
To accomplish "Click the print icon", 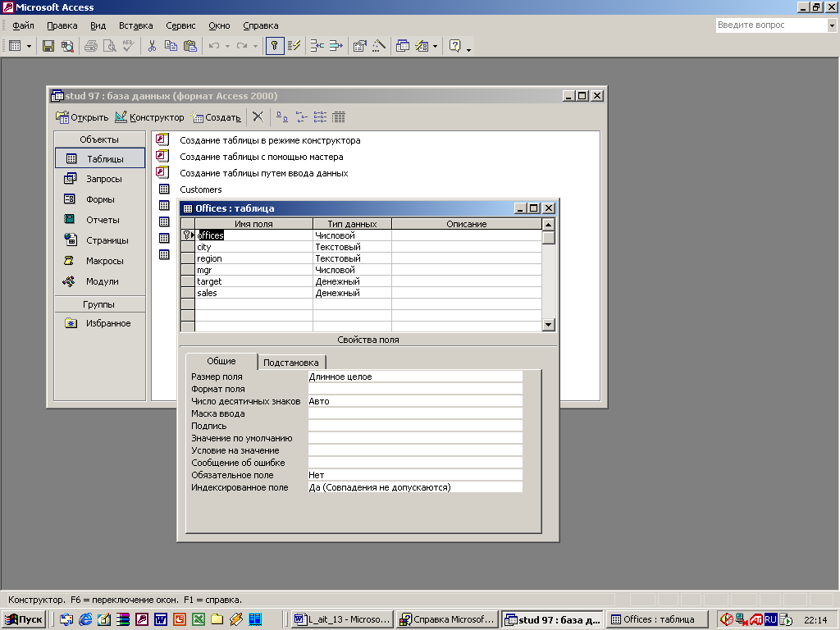I will 90,46.
